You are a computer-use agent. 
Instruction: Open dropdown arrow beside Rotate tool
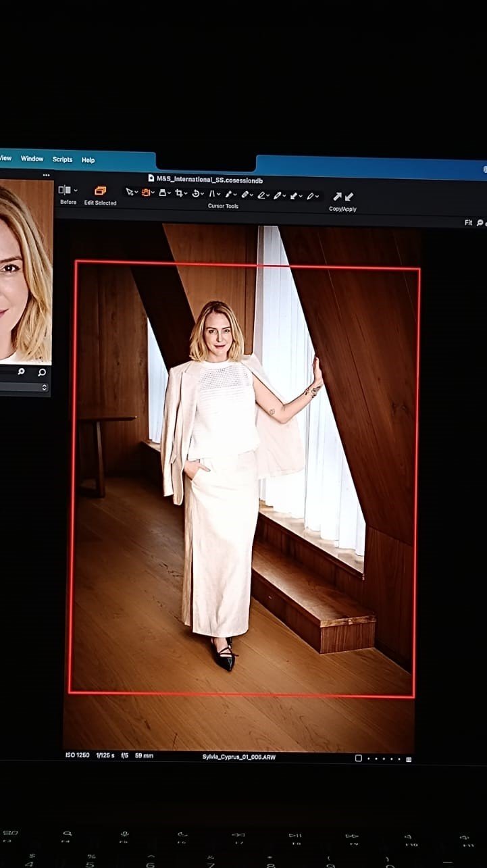pyautogui.click(x=203, y=193)
